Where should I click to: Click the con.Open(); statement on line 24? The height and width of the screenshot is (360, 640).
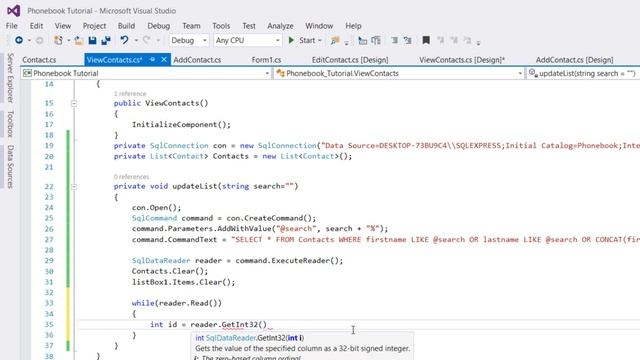(x=156, y=207)
